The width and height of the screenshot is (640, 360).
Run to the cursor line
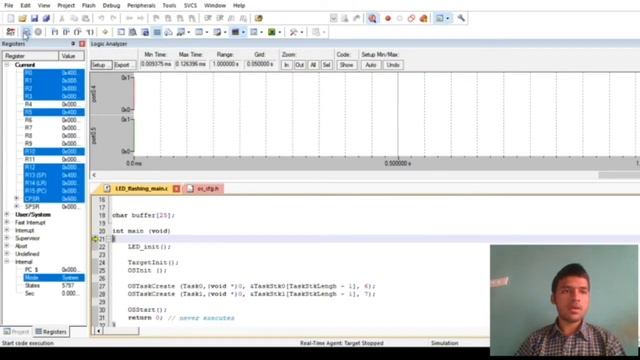coord(89,32)
